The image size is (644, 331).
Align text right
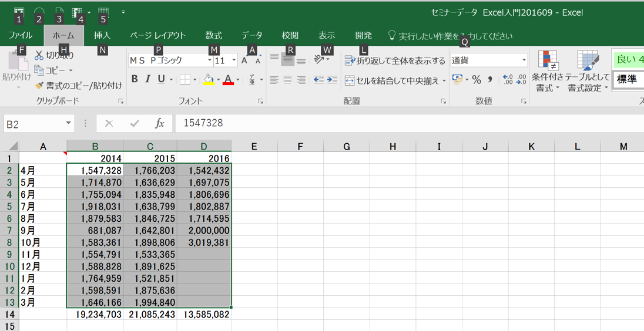click(301, 80)
